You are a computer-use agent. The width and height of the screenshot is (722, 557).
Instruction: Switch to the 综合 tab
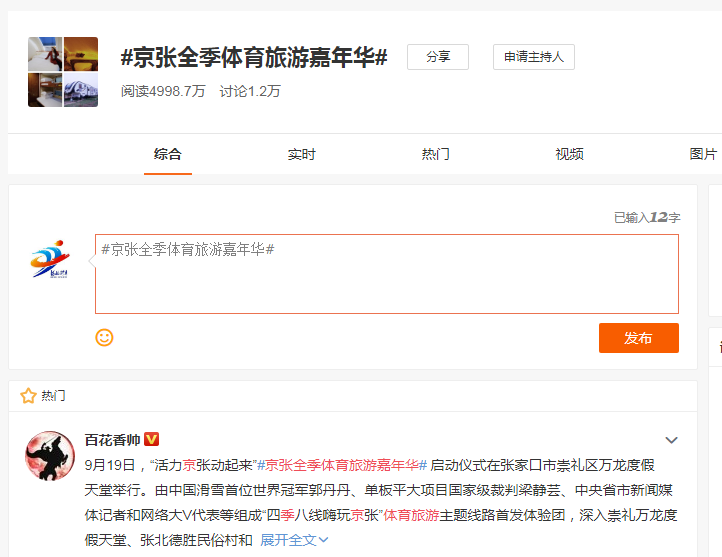click(x=167, y=154)
